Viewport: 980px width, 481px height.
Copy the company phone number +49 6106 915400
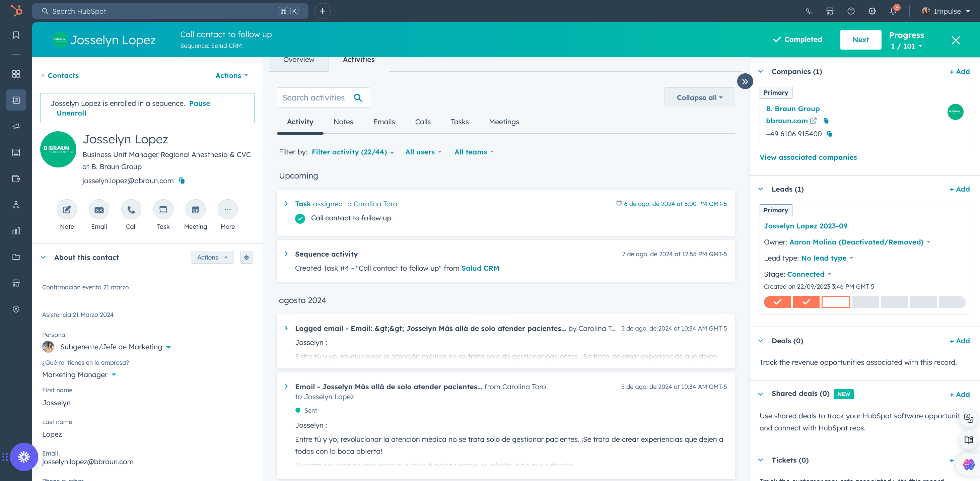[830, 134]
